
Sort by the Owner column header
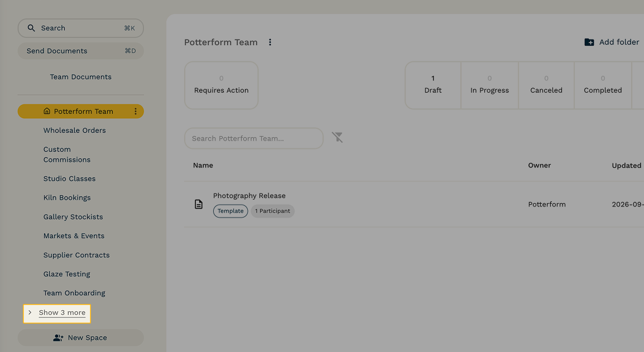[x=539, y=166]
